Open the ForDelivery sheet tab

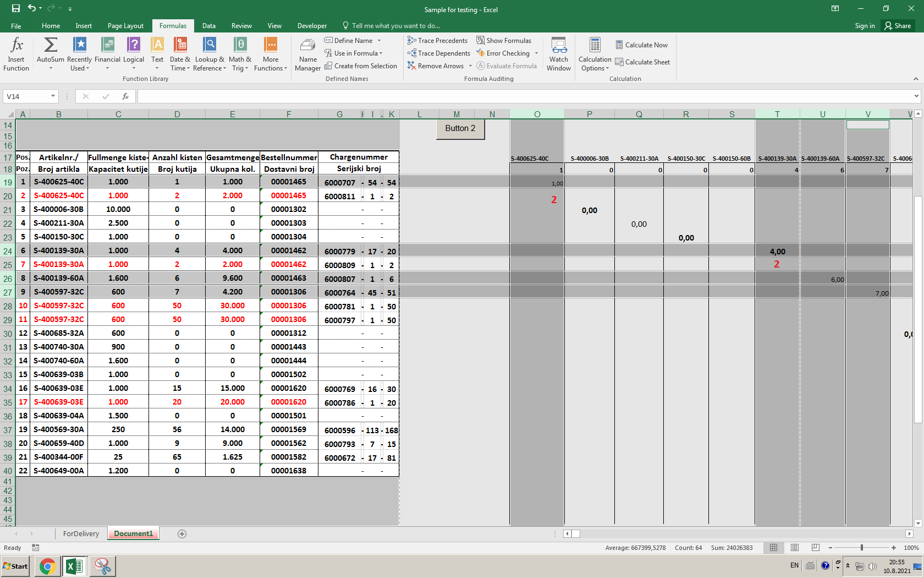pos(81,534)
